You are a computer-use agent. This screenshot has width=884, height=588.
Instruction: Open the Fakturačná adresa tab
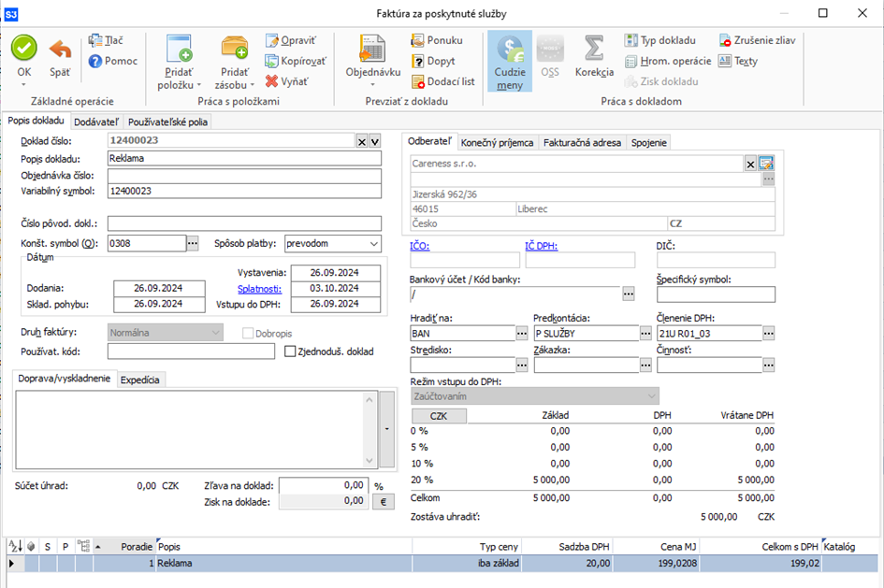(582, 142)
